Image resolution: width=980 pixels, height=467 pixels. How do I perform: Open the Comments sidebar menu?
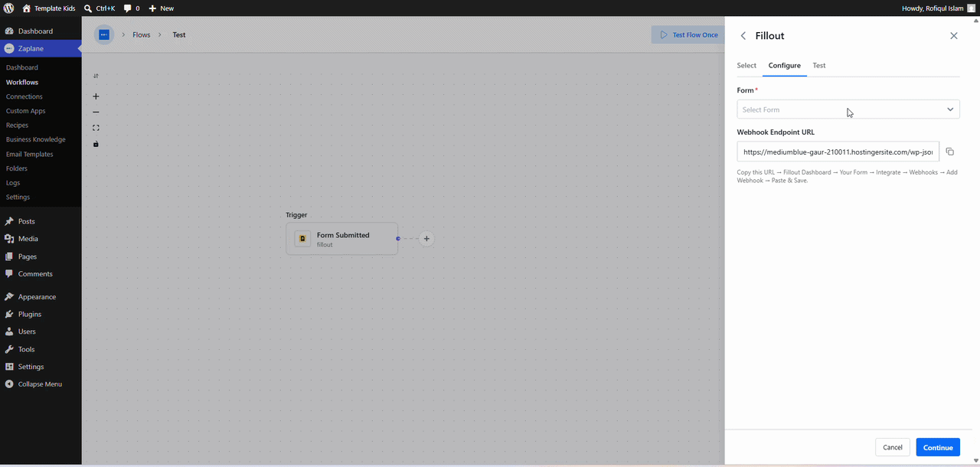(41, 274)
